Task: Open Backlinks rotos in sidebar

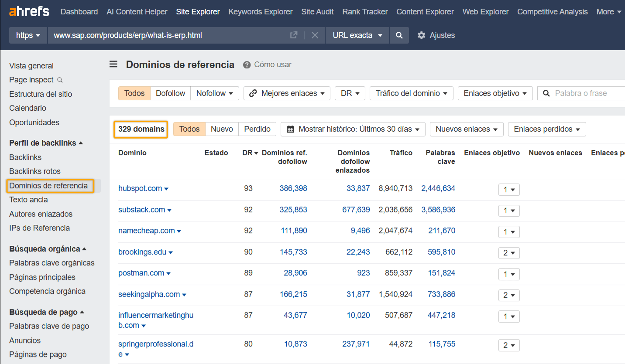Action: [x=35, y=171]
